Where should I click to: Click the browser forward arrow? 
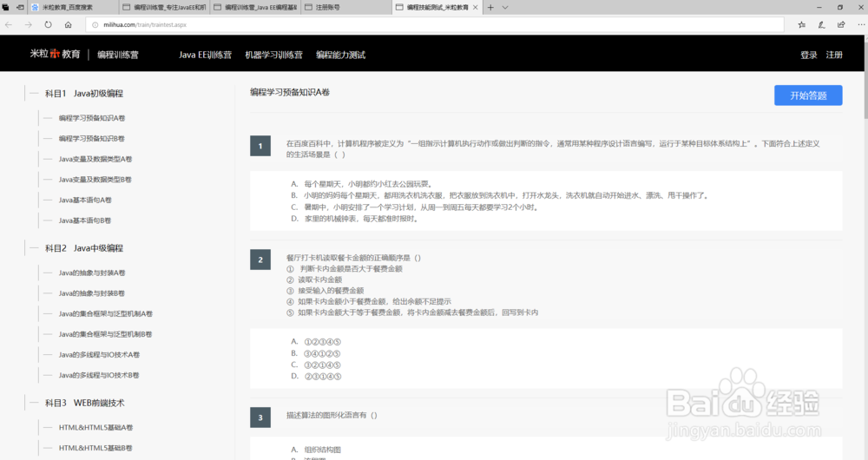tap(29, 24)
